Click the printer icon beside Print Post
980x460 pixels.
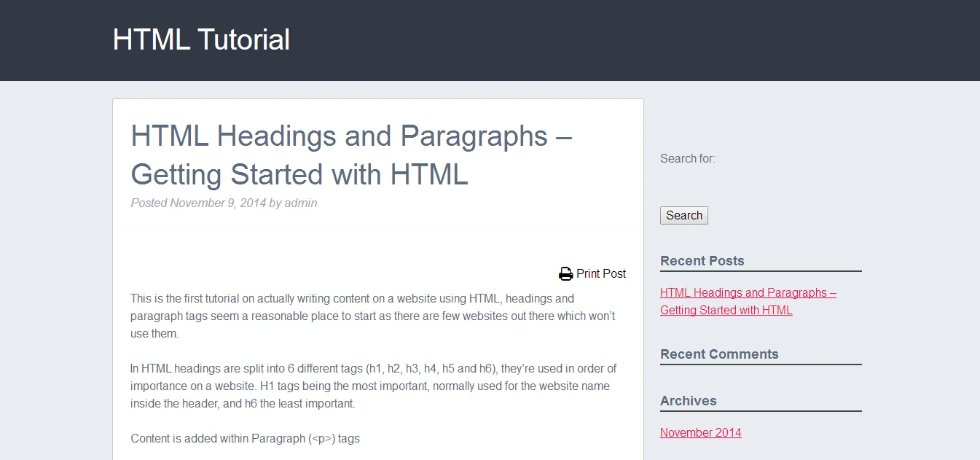[x=565, y=274]
